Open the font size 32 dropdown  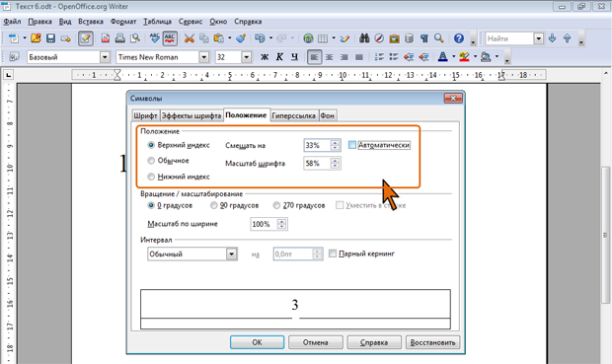(247, 57)
